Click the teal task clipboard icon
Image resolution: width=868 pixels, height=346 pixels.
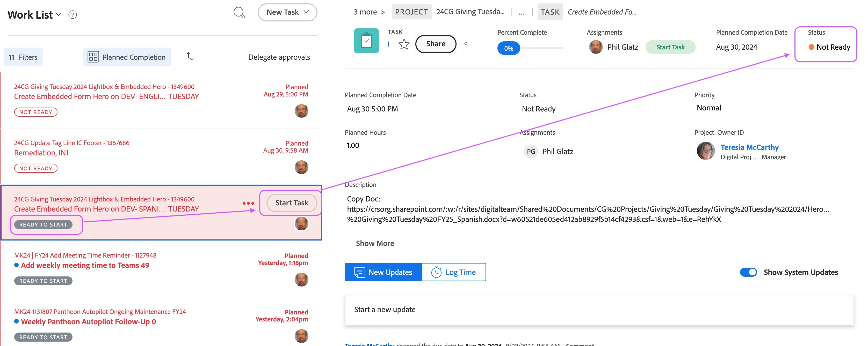click(366, 41)
